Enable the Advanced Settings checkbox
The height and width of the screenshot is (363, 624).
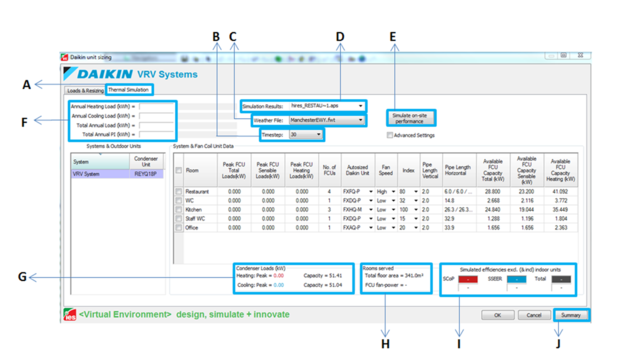coord(390,135)
